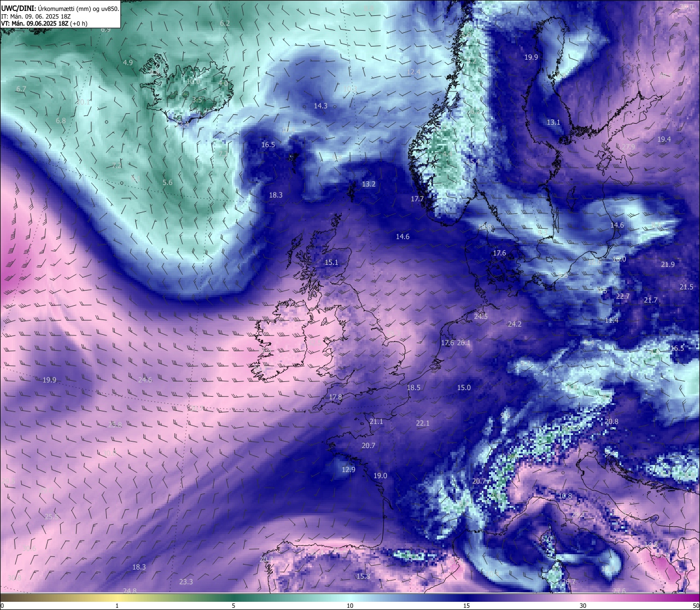
Task: Click the 24.6 value west of Ireland
Action: pos(145,380)
